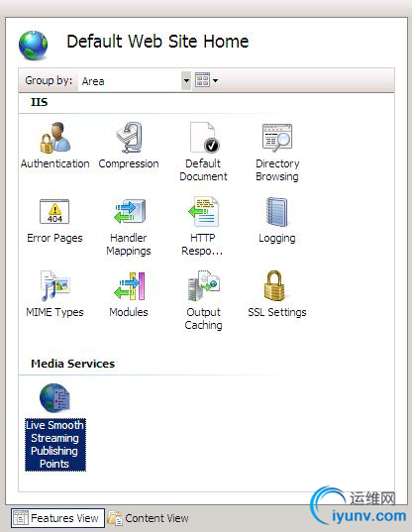
Task: Click the Default Web Site globe icon
Action: point(34,46)
